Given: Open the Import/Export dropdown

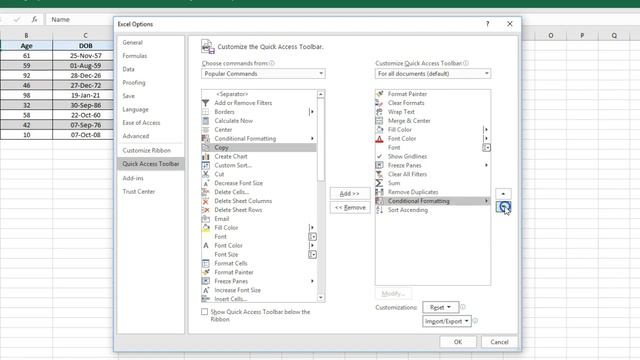Looking at the screenshot, I should pyautogui.click(x=447, y=321).
